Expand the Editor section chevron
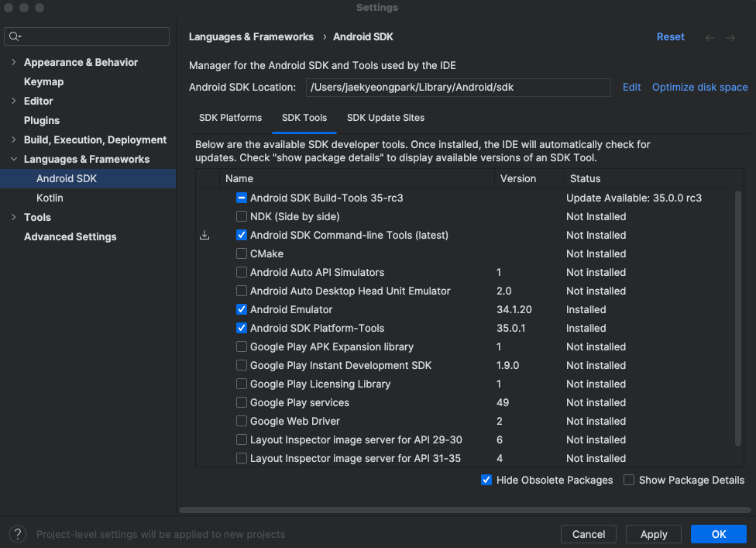Screen dimensions: 756x548 [x=13, y=101]
